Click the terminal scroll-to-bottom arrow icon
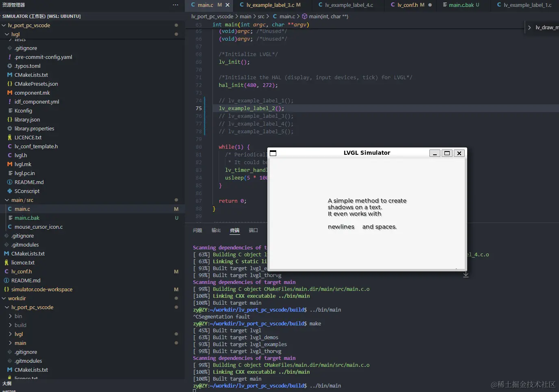This screenshot has height=392, width=559. click(x=466, y=275)
